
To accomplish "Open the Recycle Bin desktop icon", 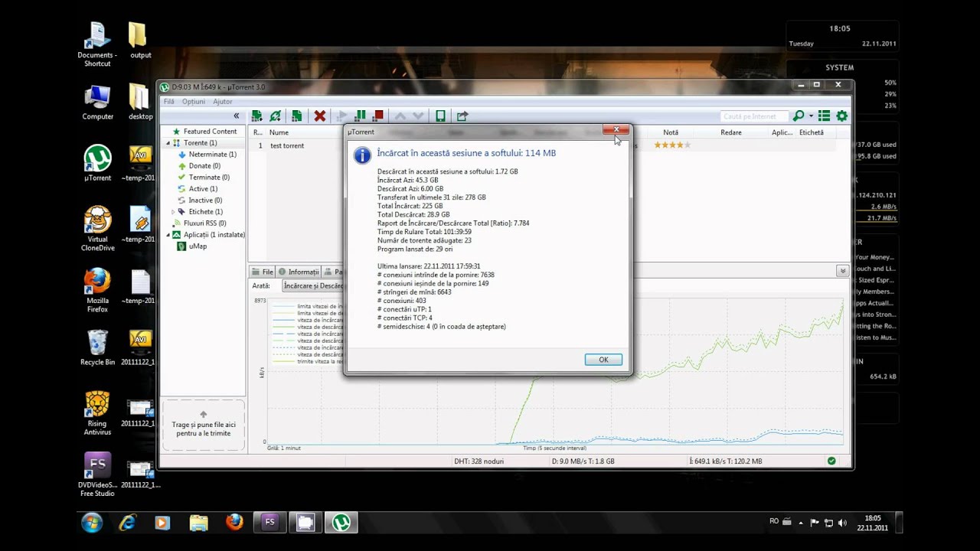I will [97, 347].
